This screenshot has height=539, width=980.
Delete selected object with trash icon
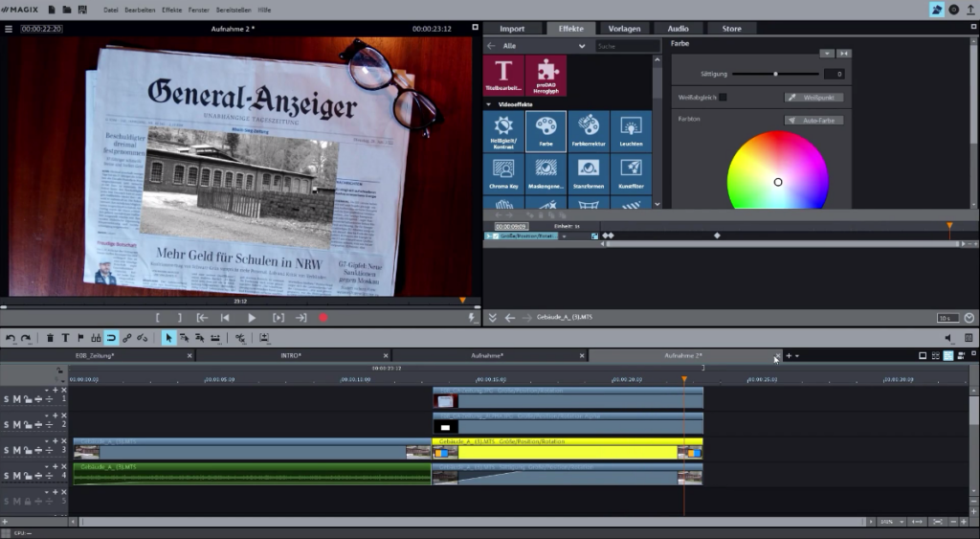50,338
